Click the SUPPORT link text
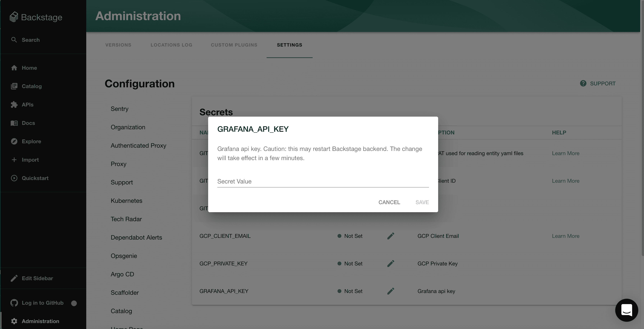 [603, 83]
